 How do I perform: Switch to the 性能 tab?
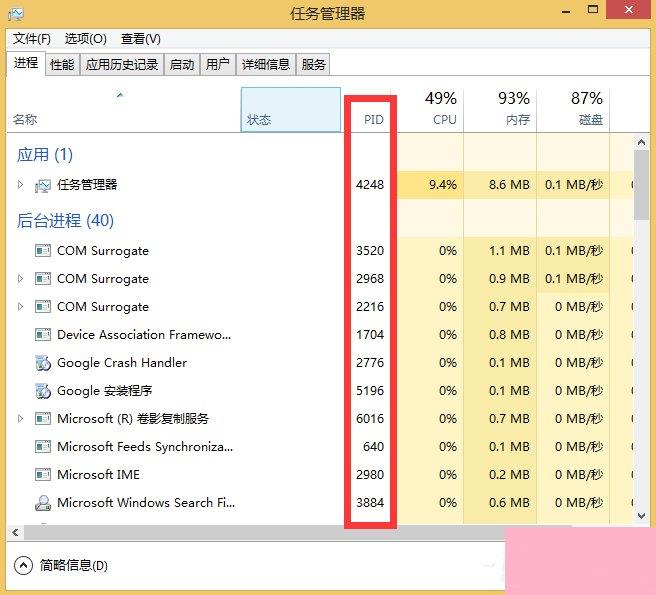pos(62,64)
